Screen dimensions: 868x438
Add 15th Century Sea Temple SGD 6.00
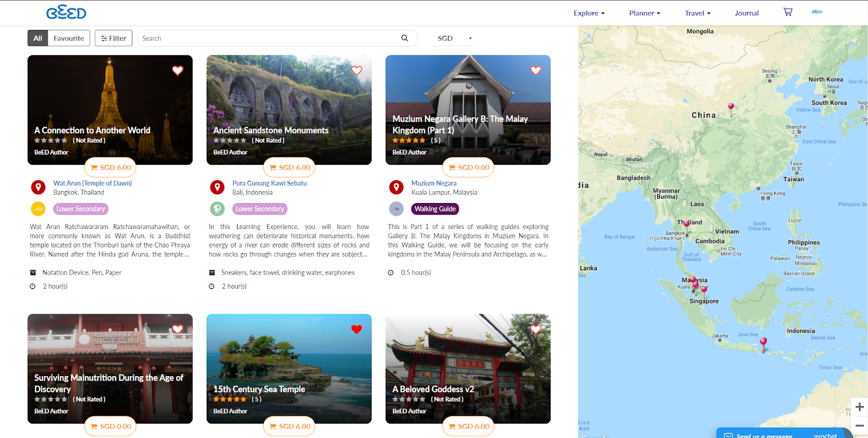tap(289, 426)
